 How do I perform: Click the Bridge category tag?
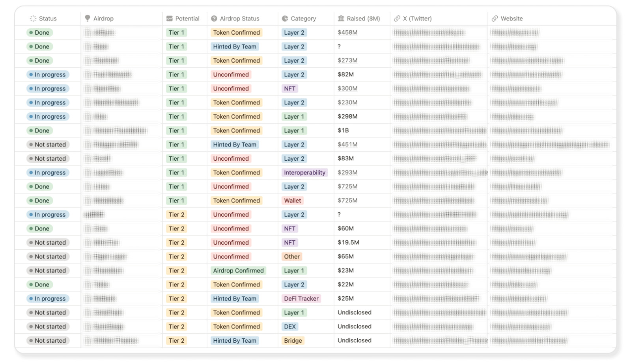[293, 341]
